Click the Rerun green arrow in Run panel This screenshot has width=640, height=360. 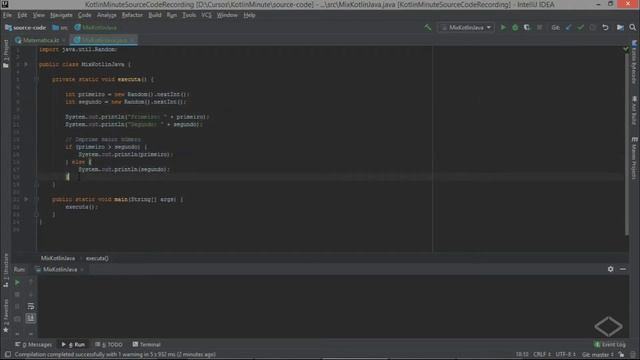point(17,282)
